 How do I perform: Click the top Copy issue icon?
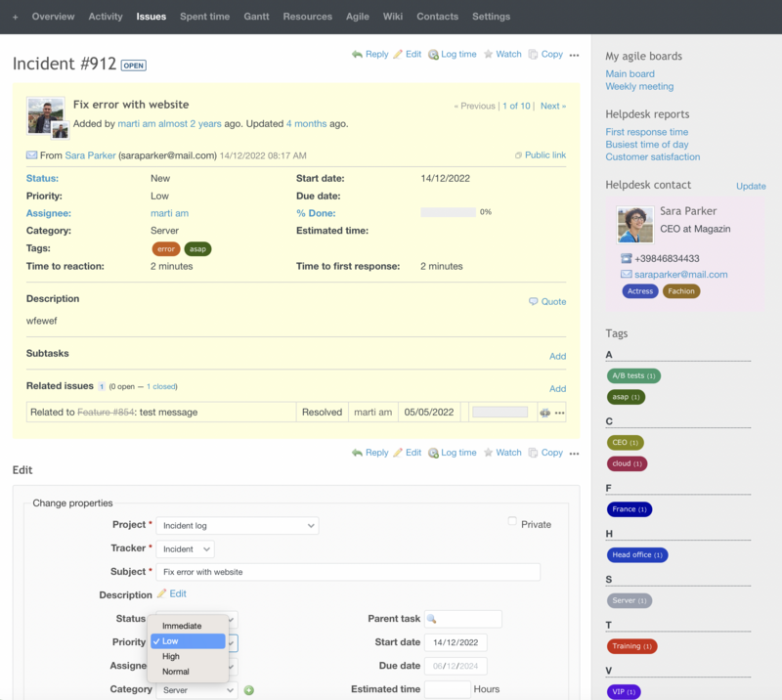click(534, 55)
